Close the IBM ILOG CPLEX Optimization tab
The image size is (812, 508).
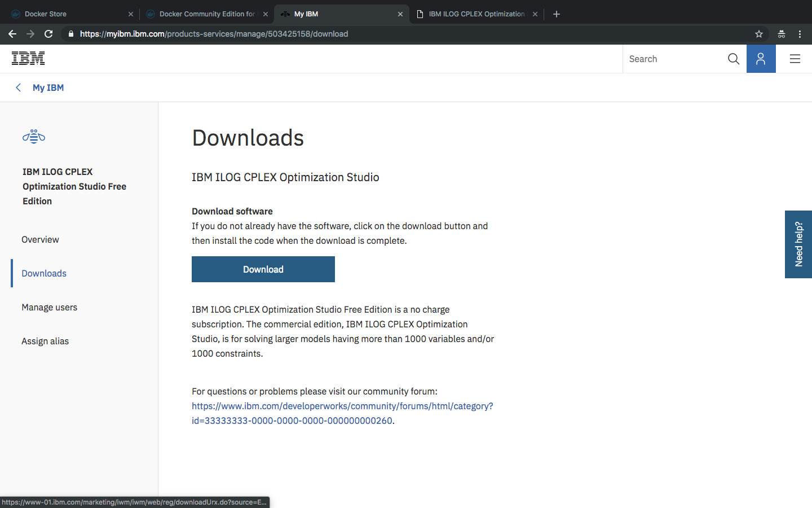point(535,14)
